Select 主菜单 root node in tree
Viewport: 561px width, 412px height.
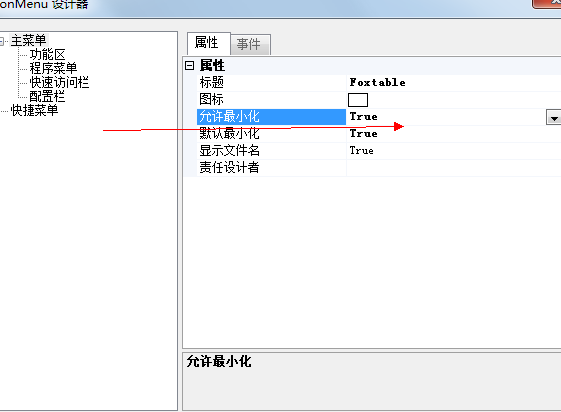[28, 40]
